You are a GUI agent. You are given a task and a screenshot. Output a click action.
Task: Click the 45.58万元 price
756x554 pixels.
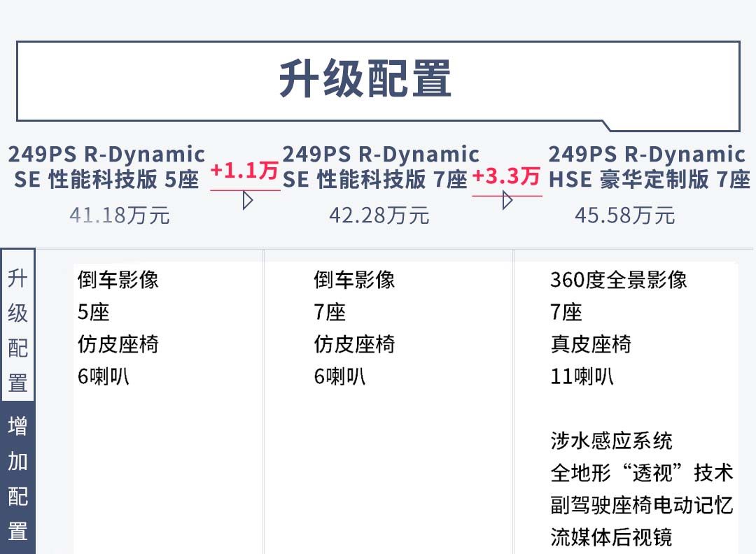coord(624,215)
